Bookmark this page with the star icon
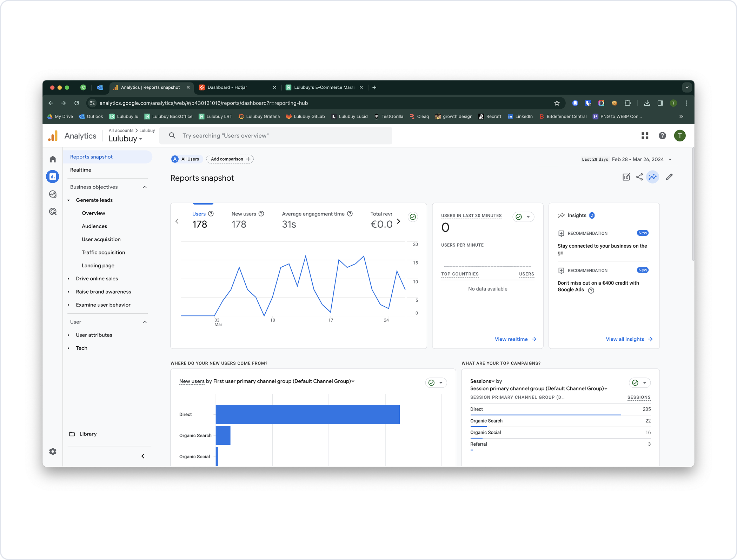 [557, 103]
